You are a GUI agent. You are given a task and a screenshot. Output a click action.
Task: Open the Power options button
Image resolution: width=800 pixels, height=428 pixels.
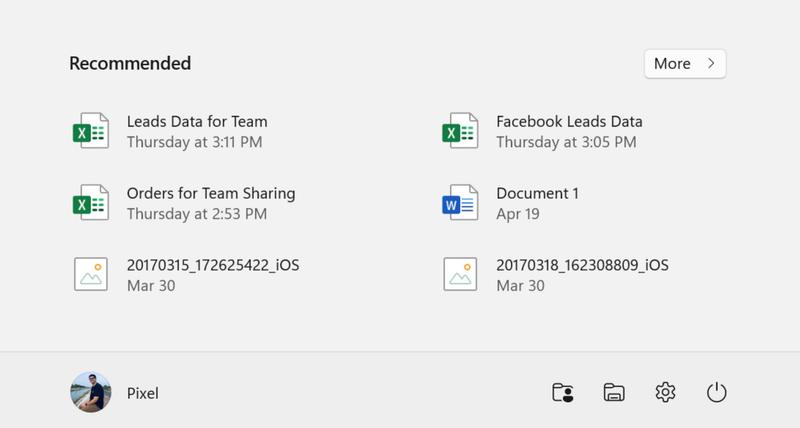tap(716, 393)
